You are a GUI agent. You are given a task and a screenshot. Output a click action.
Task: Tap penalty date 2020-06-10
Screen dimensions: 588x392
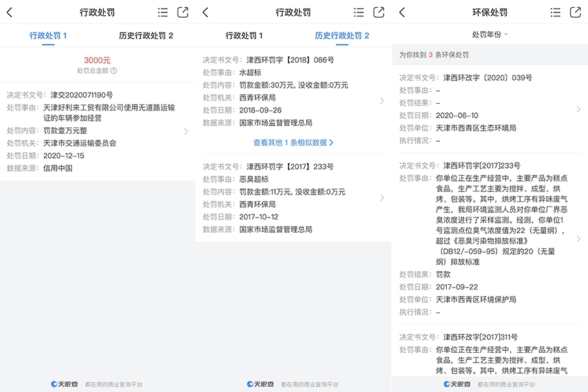click(457, 116)
